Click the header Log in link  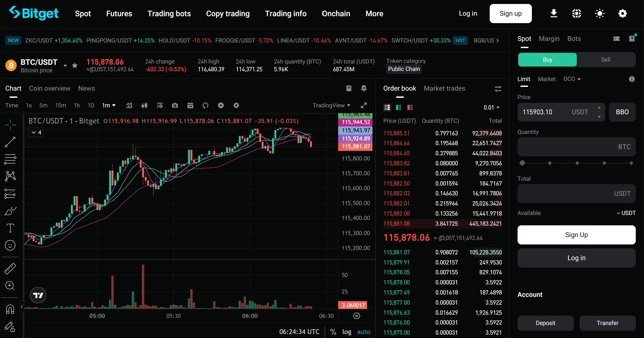point(468,14)
